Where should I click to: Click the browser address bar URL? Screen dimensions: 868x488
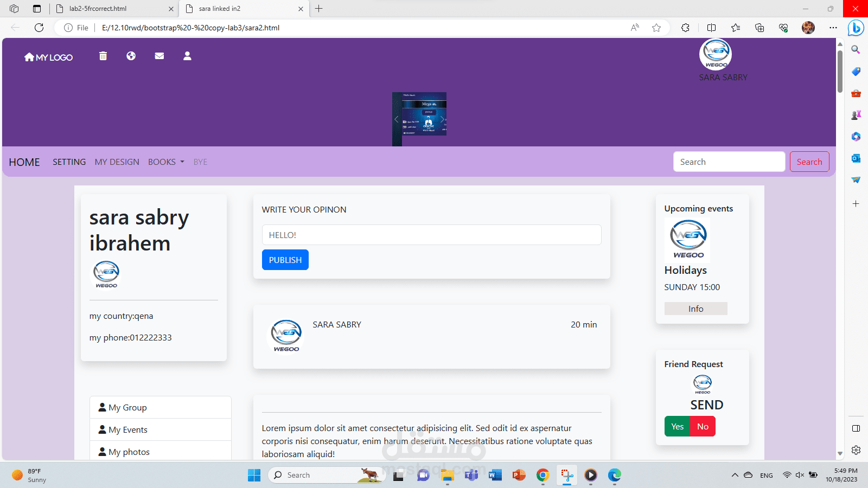190,28
